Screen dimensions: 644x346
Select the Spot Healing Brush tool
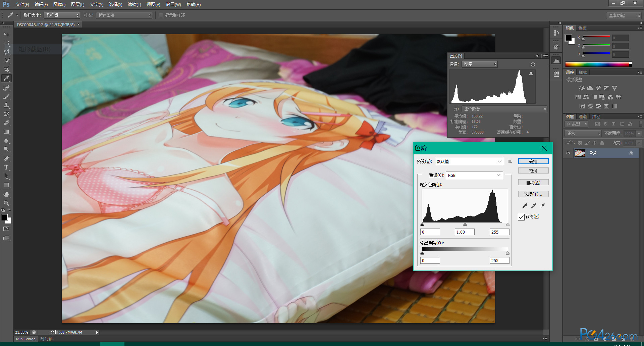(6, 88)
